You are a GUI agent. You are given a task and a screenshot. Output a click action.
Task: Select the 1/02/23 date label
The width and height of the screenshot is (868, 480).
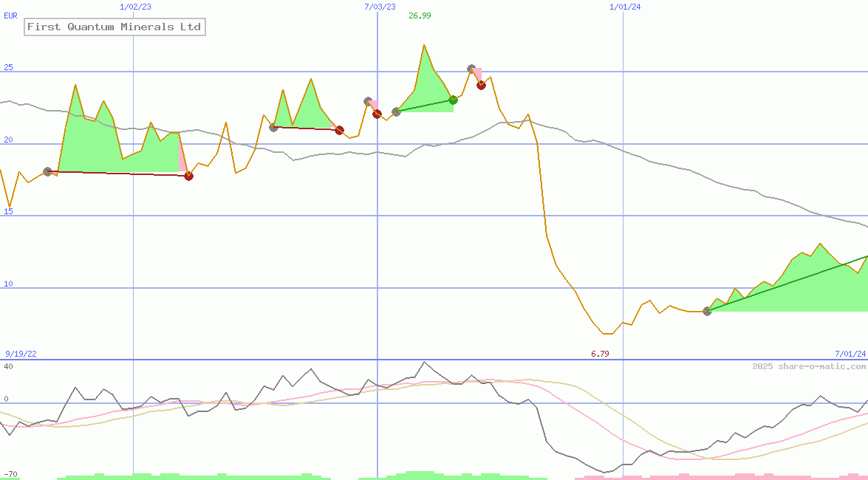coord(136,7)
